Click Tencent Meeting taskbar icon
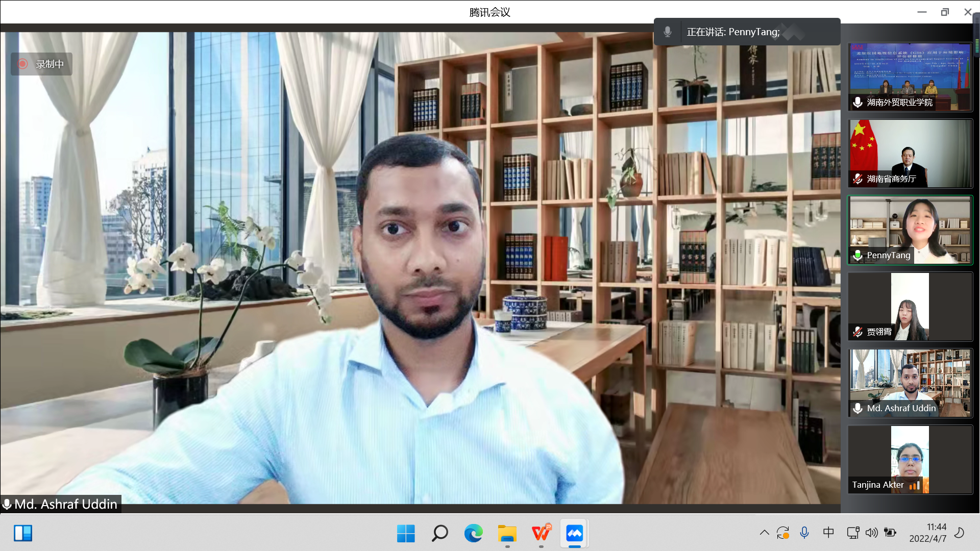 tap(575, 534)
